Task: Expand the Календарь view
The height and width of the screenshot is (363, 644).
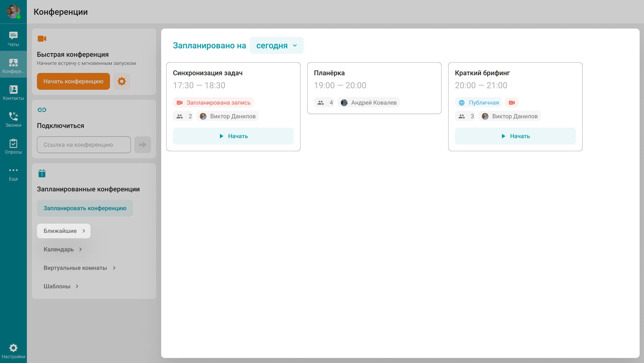Action: [63, 249]
